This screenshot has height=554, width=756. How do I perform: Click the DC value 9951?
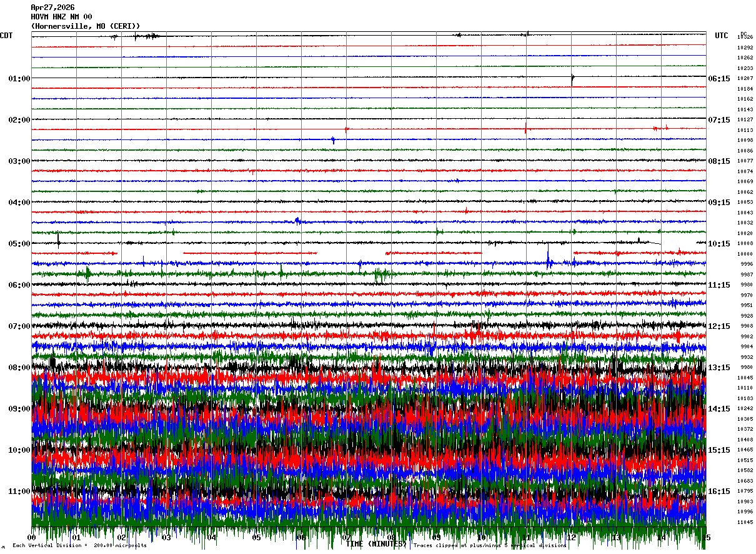[x=747, y=306]
